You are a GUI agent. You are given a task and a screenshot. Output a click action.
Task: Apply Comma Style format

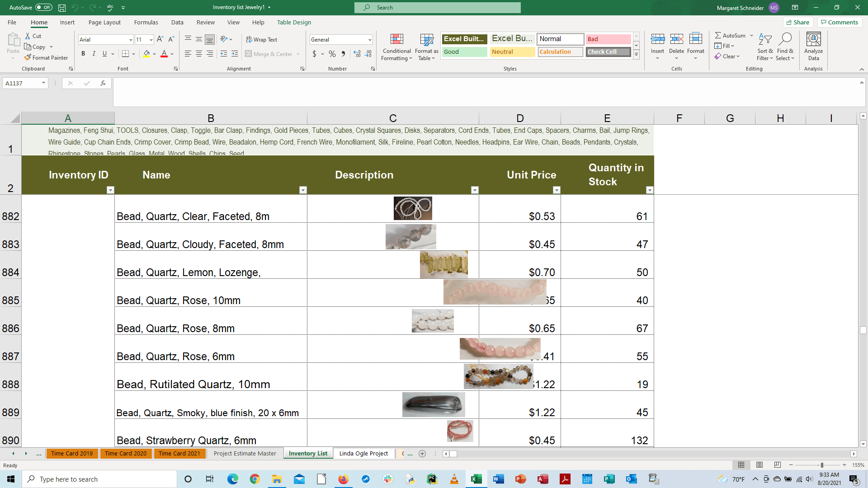[x=343, y=54]
